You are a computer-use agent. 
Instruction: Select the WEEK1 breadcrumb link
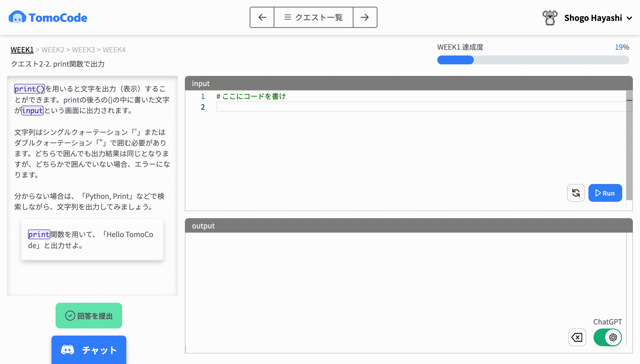[x=22, y=50]
